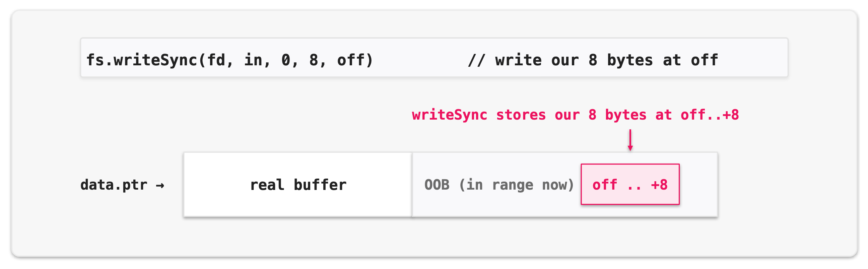The width and height of the screenshot is (868, 269).
Task: Click '+8' inside the pink highlighted box
Action: click(x=659, y=185)
